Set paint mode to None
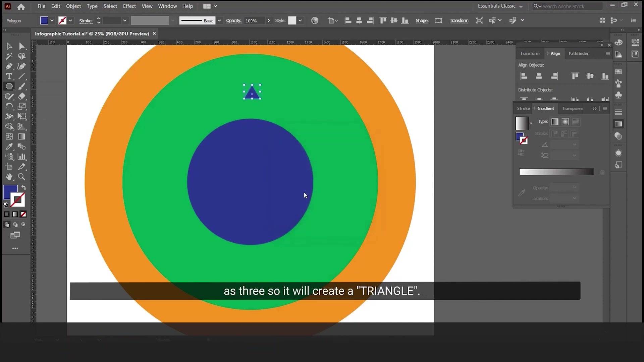Screen dimensions: 644x362 [x=23, y=215]
